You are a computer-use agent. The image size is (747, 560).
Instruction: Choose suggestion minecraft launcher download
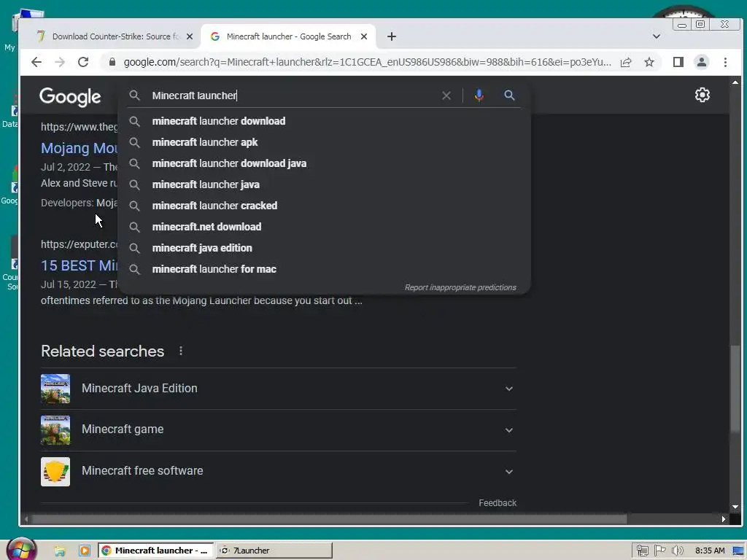point(324,122)
